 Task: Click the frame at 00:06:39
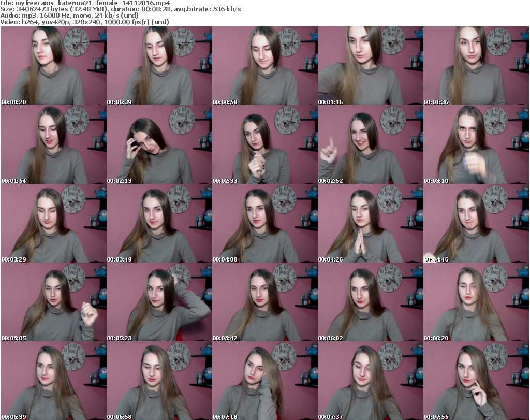(x=54, y=381)
